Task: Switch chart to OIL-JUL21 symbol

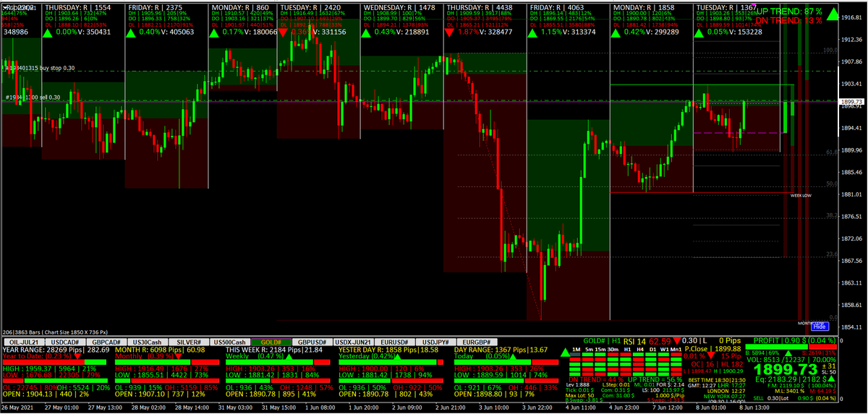Action: tap(23, 342)
